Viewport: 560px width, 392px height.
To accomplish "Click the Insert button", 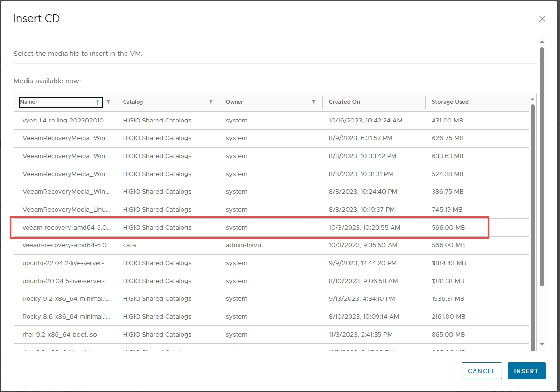I will click(526, 371).
